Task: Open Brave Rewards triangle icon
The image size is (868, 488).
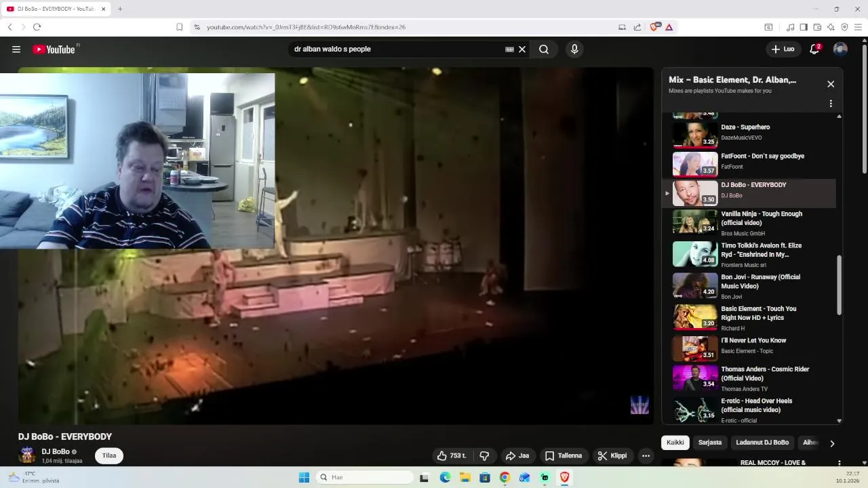Action: click(669, 27)
